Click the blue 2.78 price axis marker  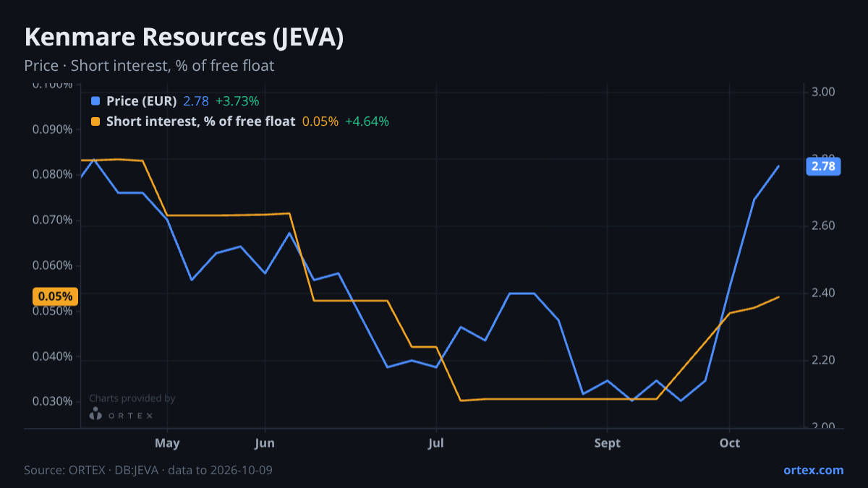[x=823, y=166]
